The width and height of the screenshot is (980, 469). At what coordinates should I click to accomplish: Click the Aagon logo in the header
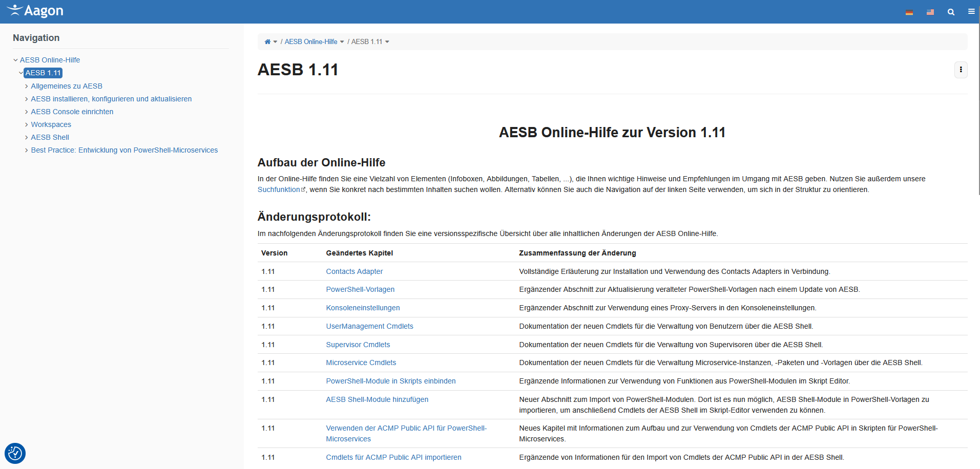pyautogui.click(x=34, y=11)
